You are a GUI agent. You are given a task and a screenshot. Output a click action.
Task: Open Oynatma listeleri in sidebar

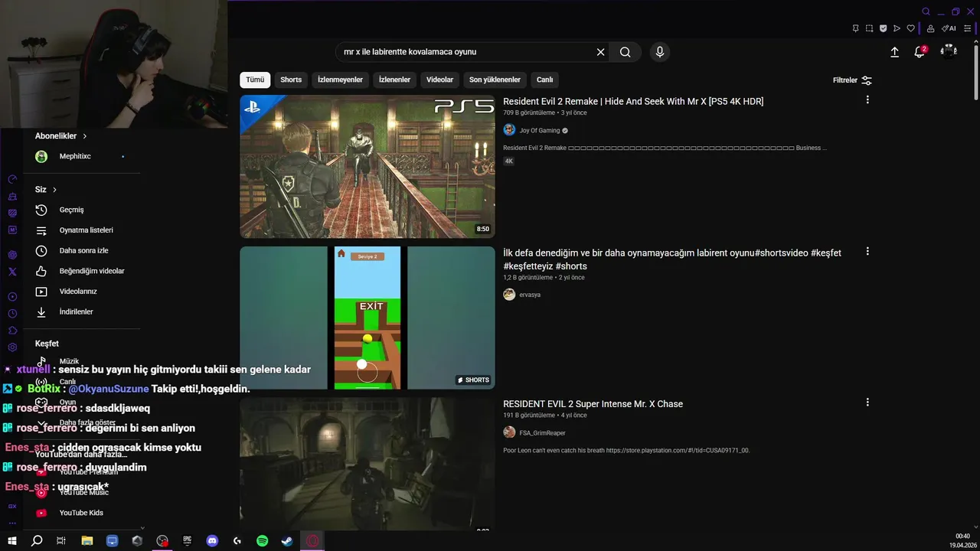86,230
